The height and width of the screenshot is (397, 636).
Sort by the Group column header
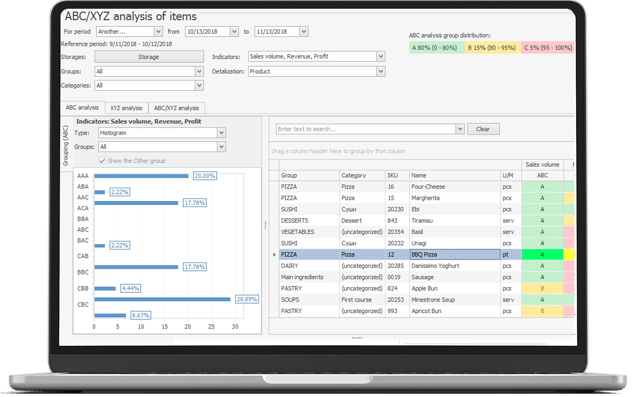pyautogui.click(x=309, y=176)
